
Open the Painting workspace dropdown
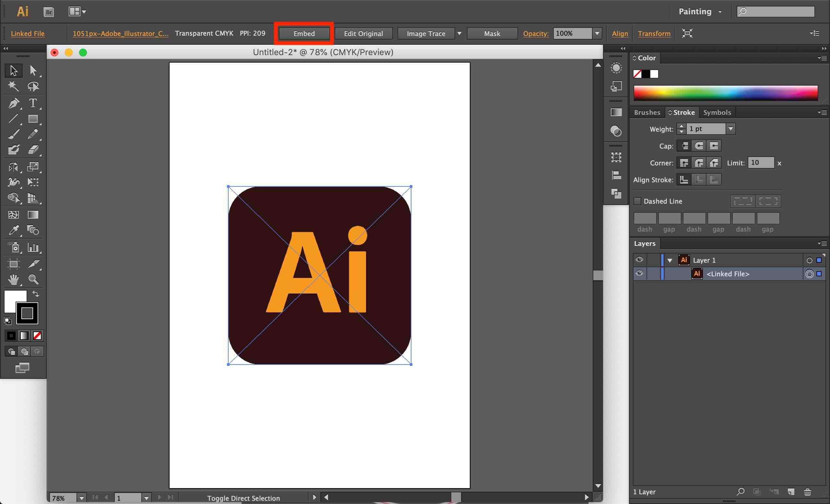click(700, 12)
